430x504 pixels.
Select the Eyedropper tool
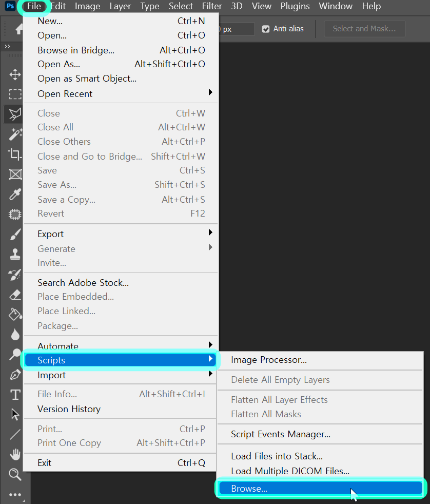pos(15,194)
